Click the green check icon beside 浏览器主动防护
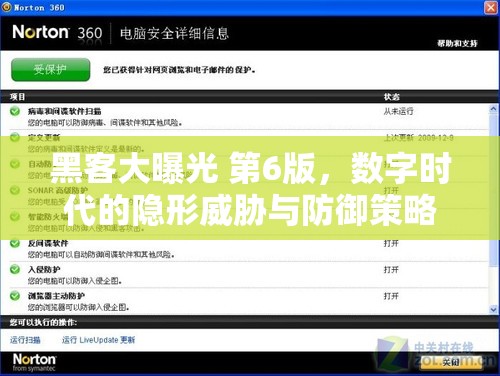The image size is (500, 376). pyautogui.click(x=15, y=296)
